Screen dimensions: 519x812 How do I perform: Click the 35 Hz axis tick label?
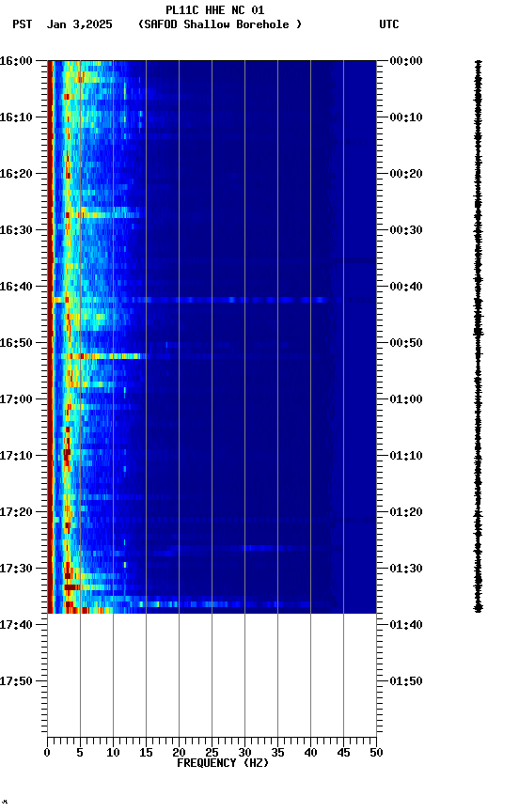(x=277, y=753)
